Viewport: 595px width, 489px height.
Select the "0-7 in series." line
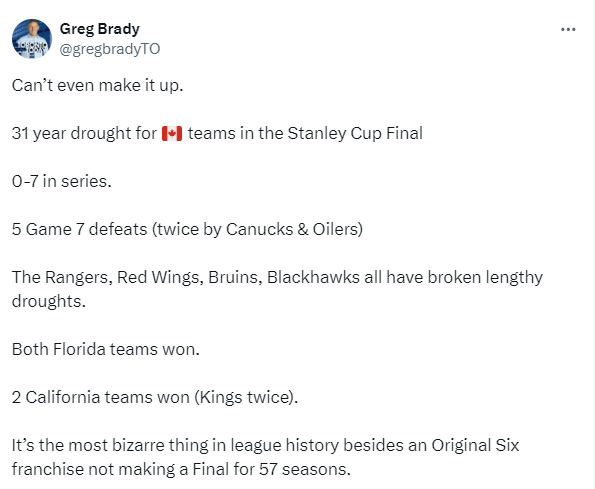click(x=61, y=181)
